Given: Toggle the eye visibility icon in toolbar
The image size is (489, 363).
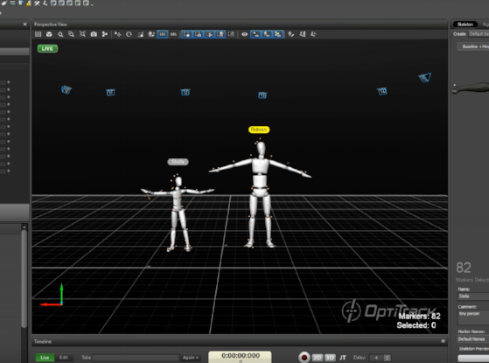Looking at the screenshot, I should pyautogui.click(x=244, y=34).
